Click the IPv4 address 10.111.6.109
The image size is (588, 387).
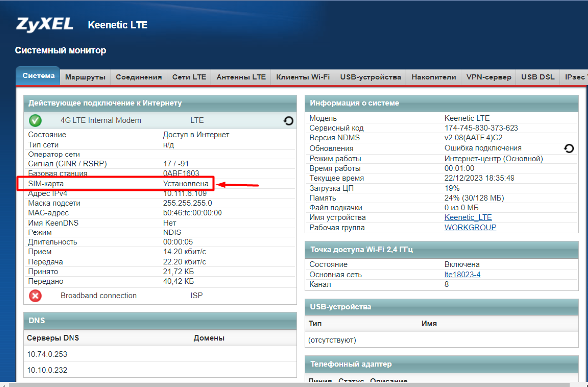[185, 194]
